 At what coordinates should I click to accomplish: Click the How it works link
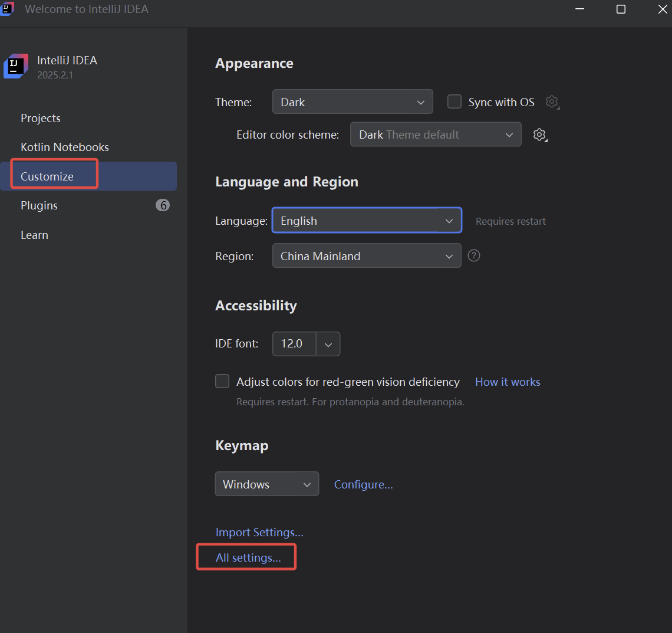[x=508, y=382]
